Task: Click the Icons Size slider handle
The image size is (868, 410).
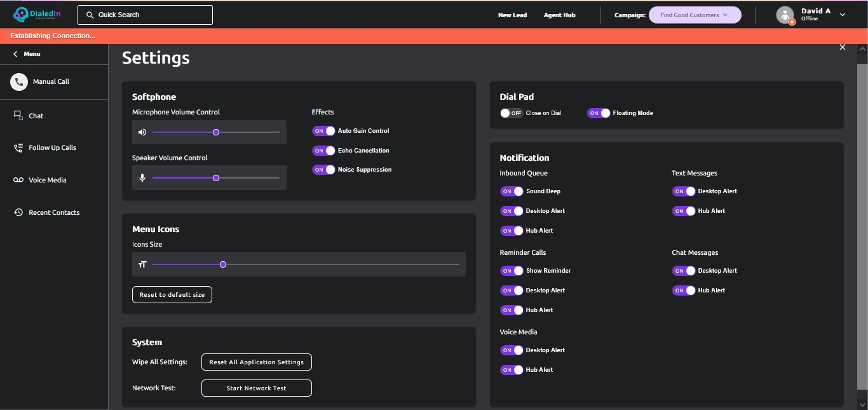Action: click(x=223, y=264)
